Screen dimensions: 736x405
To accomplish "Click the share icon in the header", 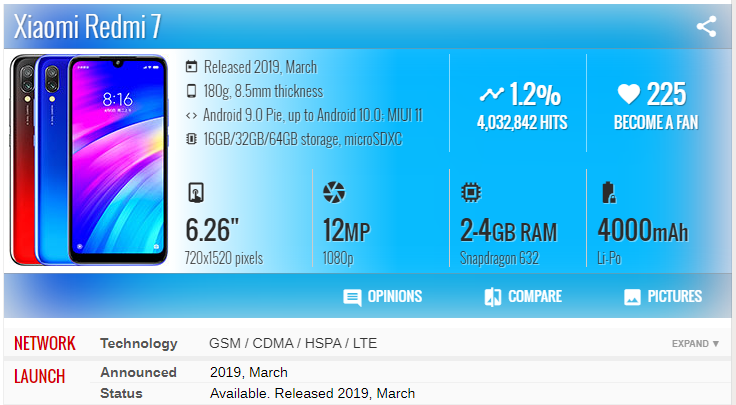I will (706, 27).
